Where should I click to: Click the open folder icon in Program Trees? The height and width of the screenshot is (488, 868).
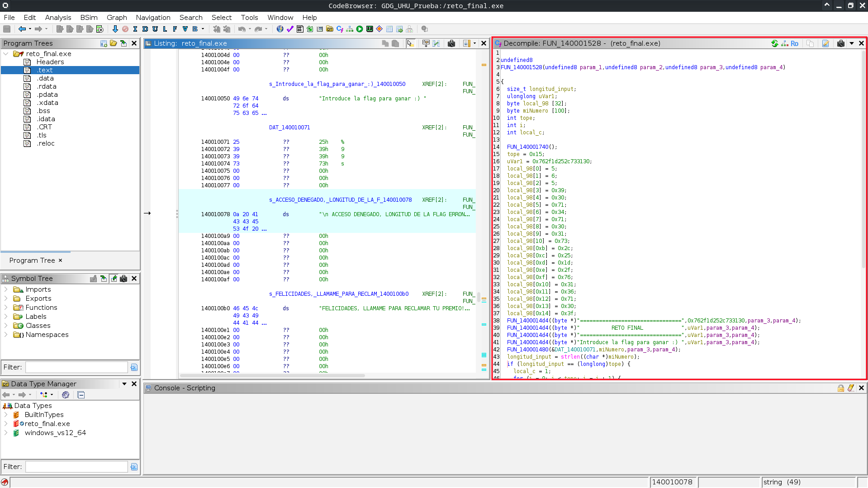point(114,43)
